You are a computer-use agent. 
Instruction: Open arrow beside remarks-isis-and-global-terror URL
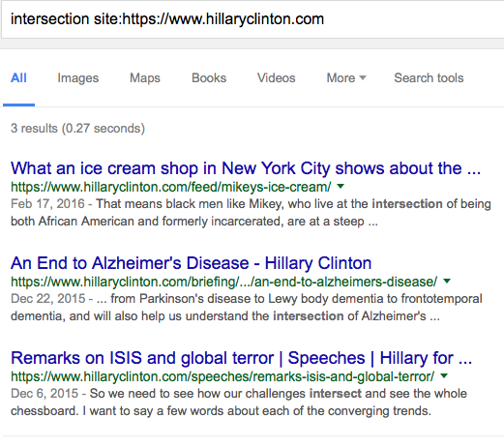(x=444, y=375)
